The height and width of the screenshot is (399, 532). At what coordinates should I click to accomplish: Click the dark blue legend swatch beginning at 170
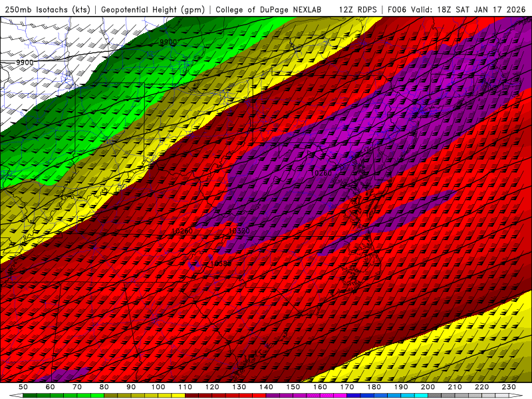tap(354, 396)
